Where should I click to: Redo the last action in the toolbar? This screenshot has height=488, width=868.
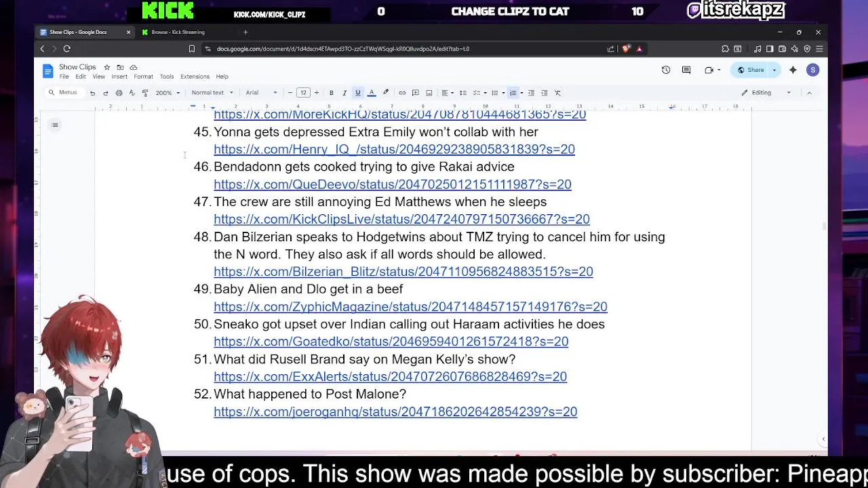pos(105,93)
